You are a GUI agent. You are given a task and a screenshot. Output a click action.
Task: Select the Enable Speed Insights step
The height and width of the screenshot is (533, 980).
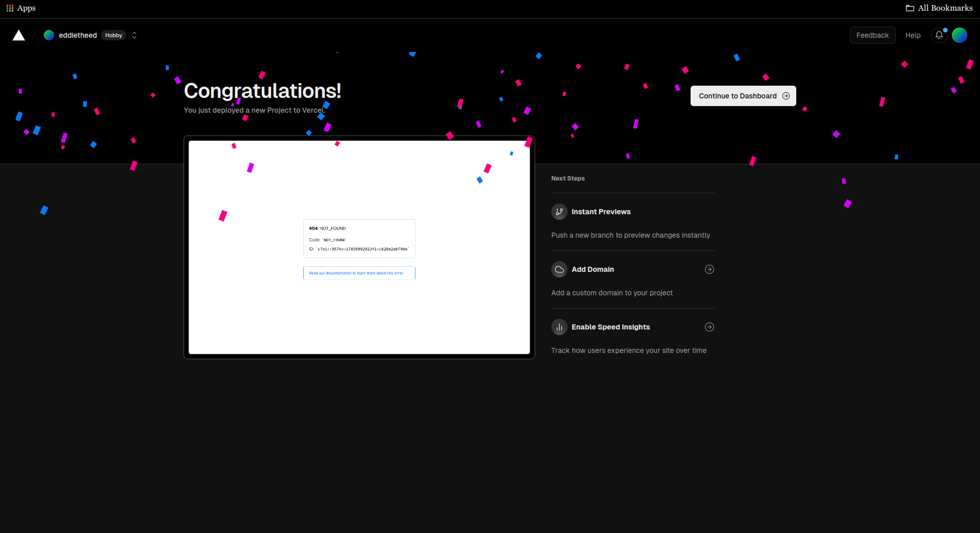point(610,327)
